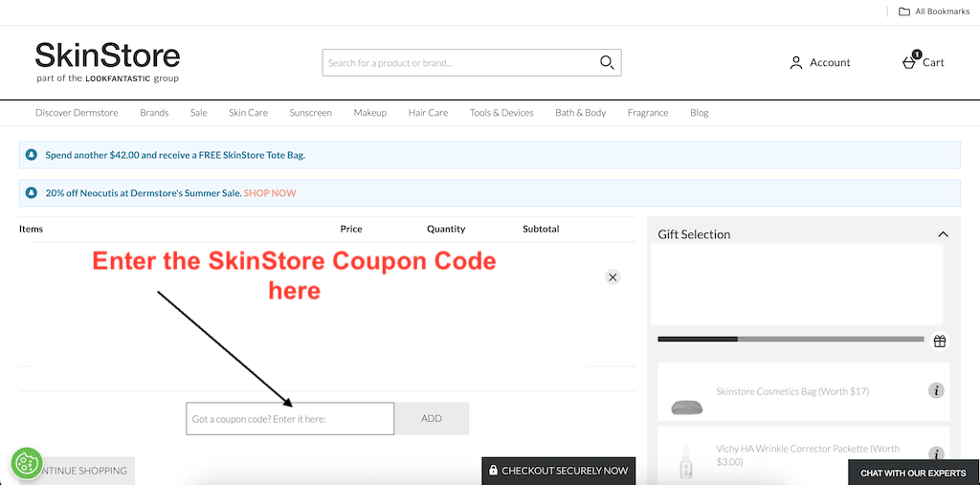Click the Subtotal column header
The width and height of the screenshot is (980, 485).
point(542,229)
